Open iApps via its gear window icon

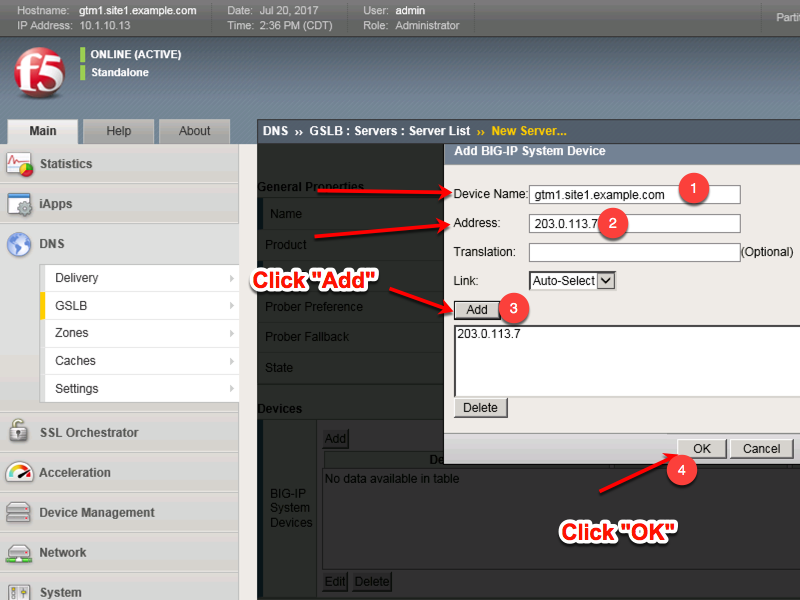click(x=19, y=204)
